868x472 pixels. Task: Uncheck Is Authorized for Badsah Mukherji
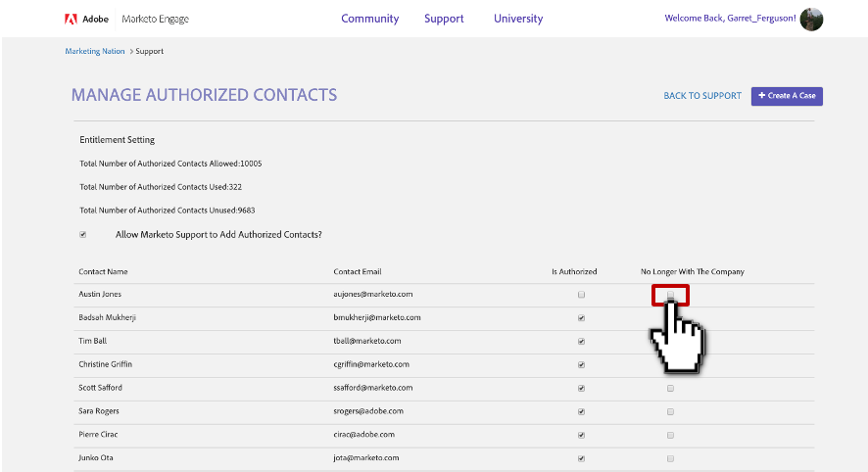click(x=581, y=318)
